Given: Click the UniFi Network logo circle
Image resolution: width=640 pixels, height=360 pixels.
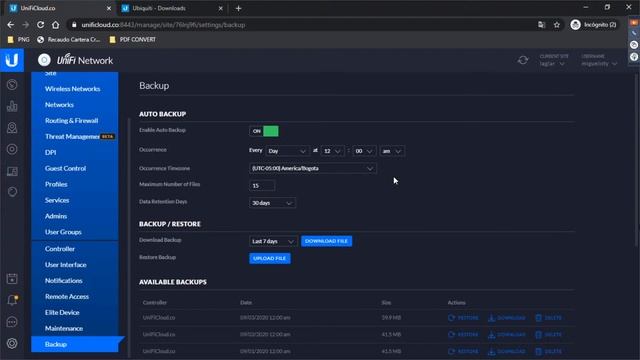Looking at the screenshot, I should pos(44,60).
